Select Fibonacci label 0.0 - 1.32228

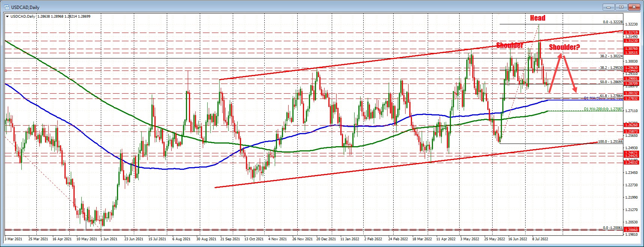coord(613,22)
